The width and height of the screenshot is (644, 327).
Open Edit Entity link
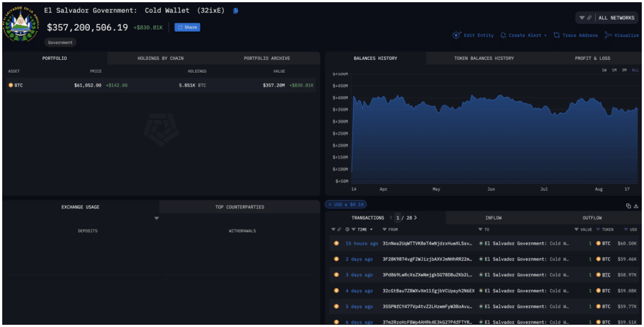coord(479,35)
